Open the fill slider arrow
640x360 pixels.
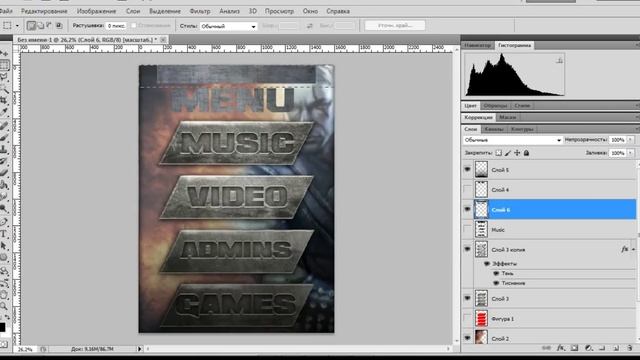pyautogui.click(x=631, y=153)
